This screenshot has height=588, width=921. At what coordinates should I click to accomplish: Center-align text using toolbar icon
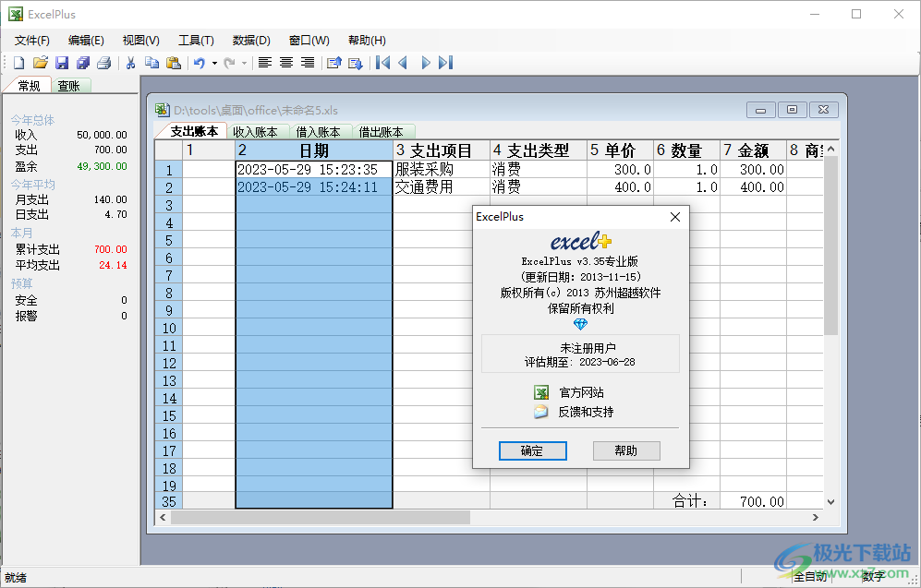[286, 63]
